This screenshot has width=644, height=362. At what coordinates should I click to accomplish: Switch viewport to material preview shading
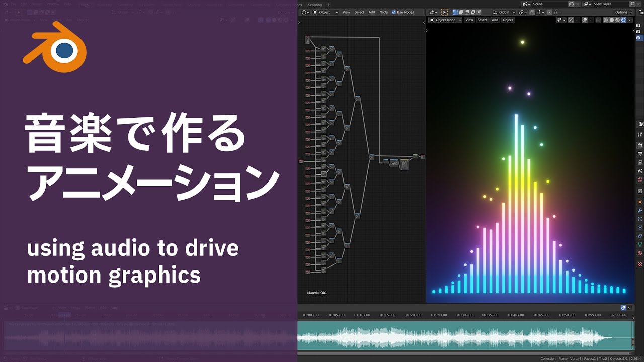(618, 20)
